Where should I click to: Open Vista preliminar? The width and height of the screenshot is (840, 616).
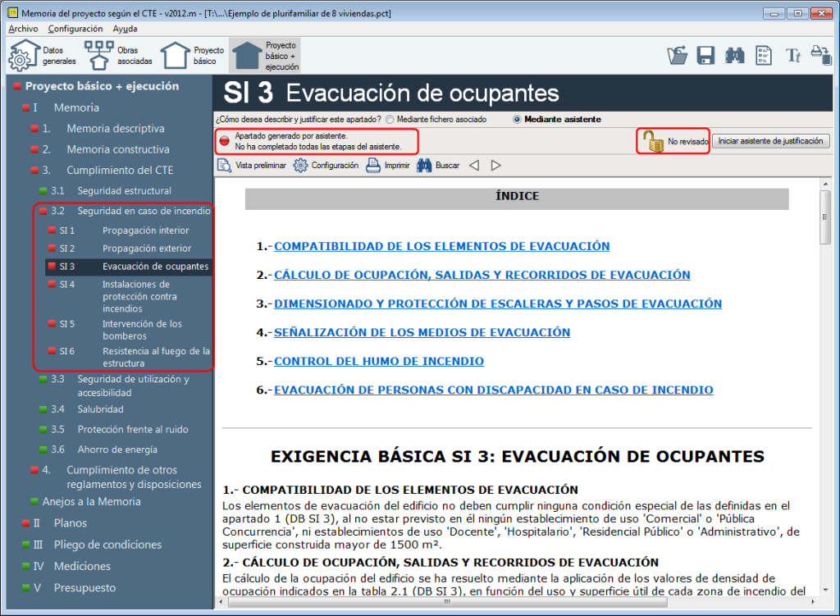[252, 166]
